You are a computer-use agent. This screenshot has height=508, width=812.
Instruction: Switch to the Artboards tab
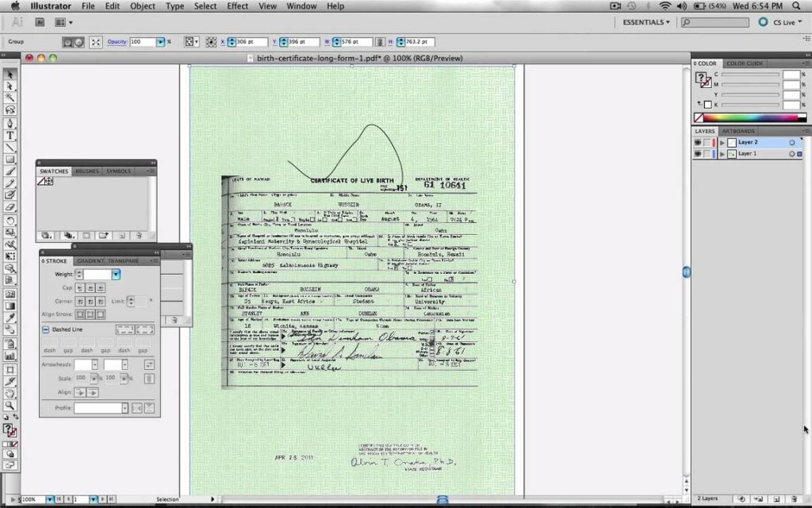(738, 131)
